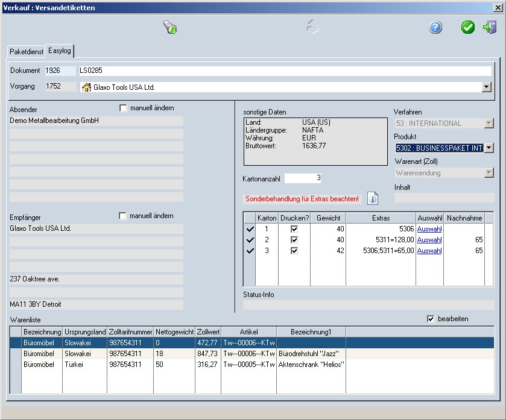Click the greyed-out recycle icon in toolbar
The width and height of the screenshot is (506, 420).
click(x=312, y=28)
